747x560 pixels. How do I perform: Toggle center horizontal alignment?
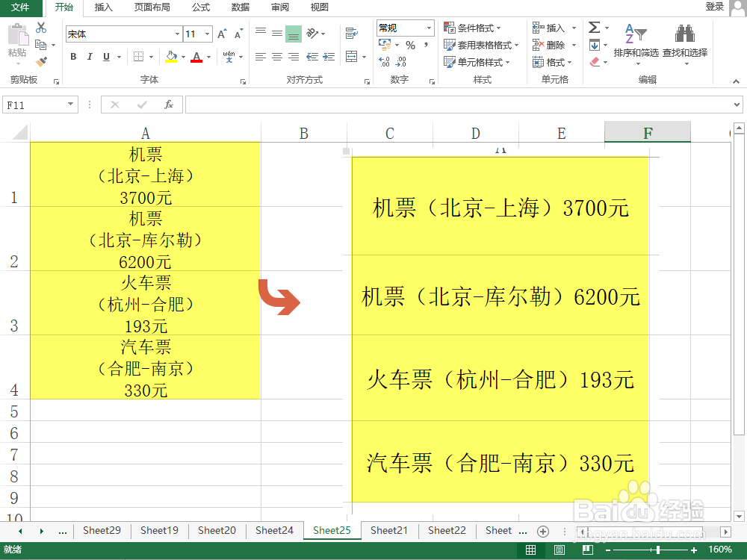(277, 57)
